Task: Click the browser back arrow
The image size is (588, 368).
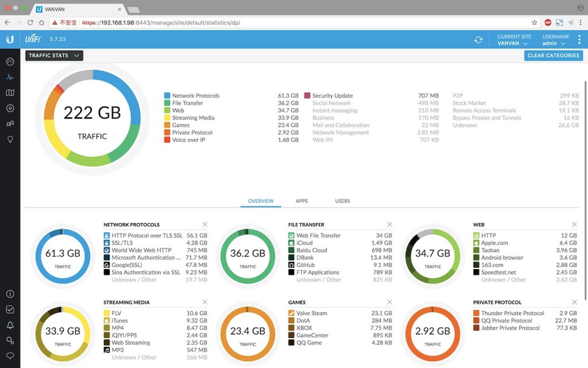Action: (x=7, y=22)
